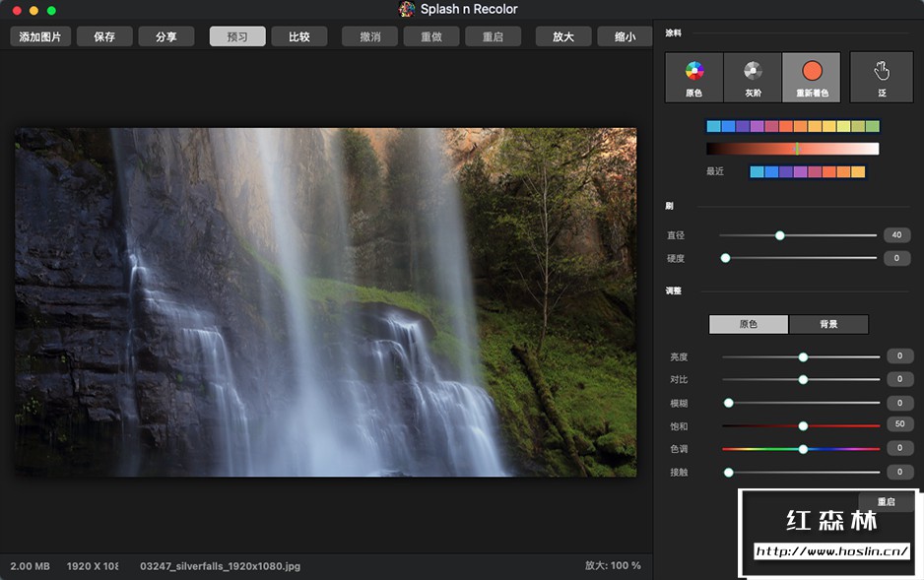Select the 重新着色 recolor paint mode
924x580 pixels.
coord(812,77)
